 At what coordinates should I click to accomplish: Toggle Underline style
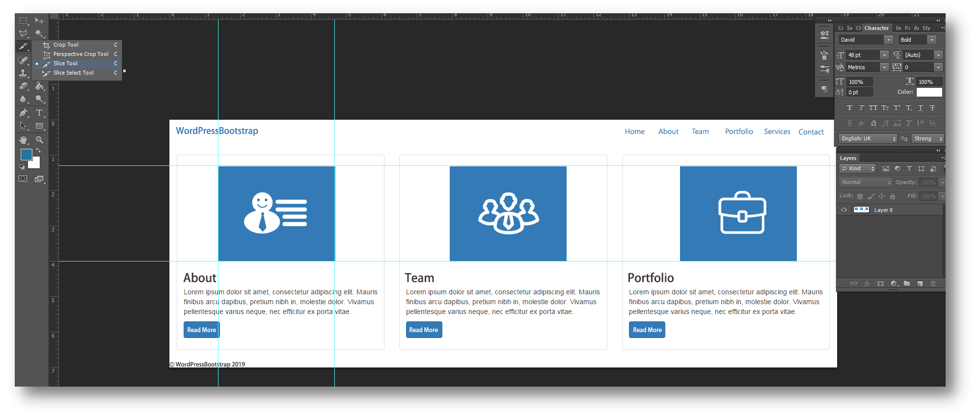(x=921, y=107)
